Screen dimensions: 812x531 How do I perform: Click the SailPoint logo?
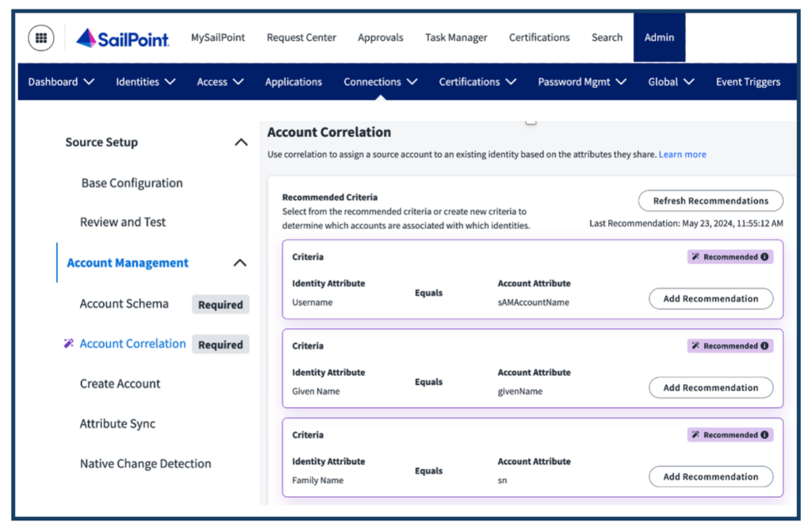(x=123, y=38)
